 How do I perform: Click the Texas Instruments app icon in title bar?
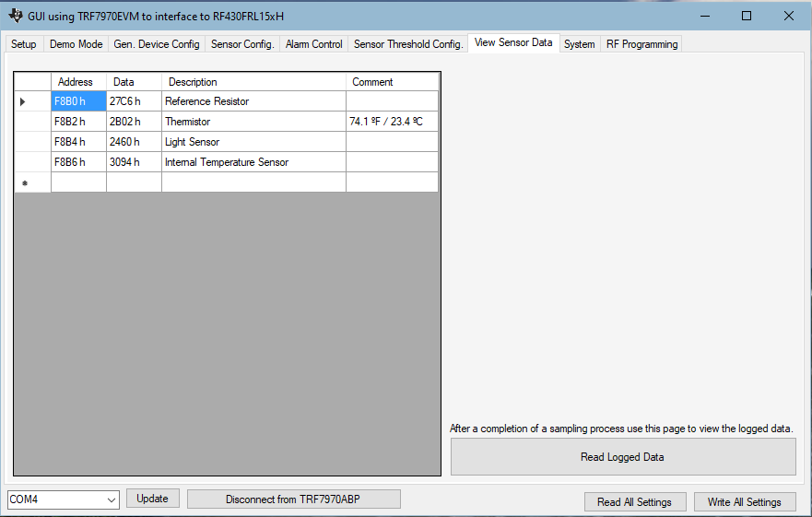tap(16, 16)
